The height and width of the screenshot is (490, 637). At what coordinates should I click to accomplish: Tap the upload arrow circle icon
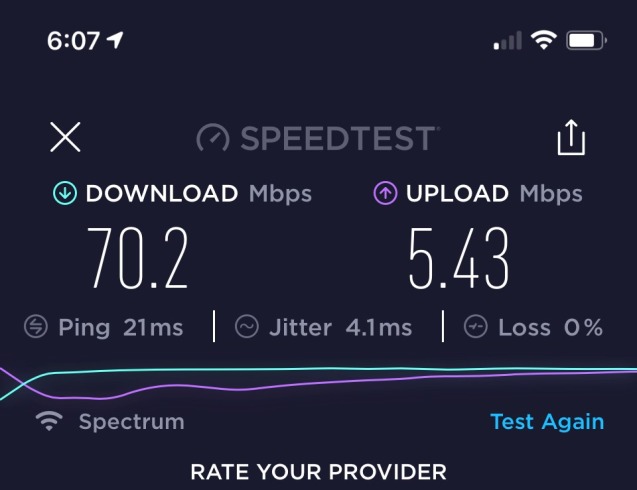[385, 193]
